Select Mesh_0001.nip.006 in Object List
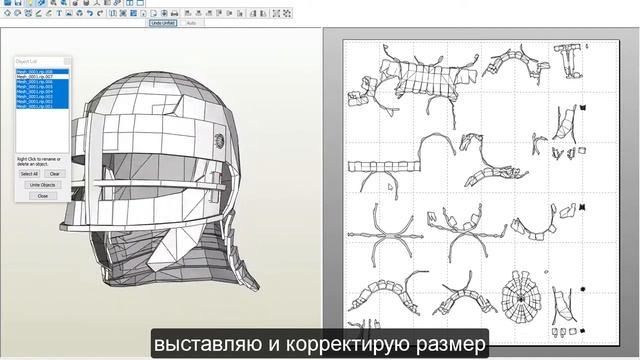 click(42, 82)
